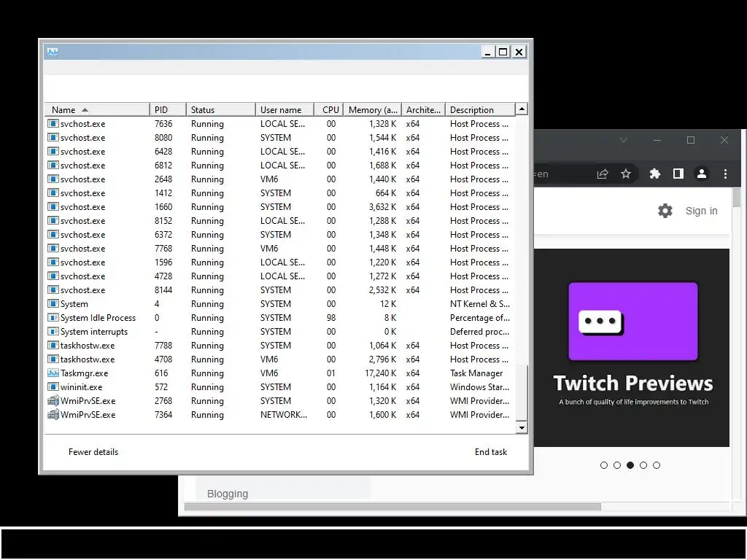Click memory value 3,632 K
Viewport: 747px width, 560px height.
(x=382, y=206)
